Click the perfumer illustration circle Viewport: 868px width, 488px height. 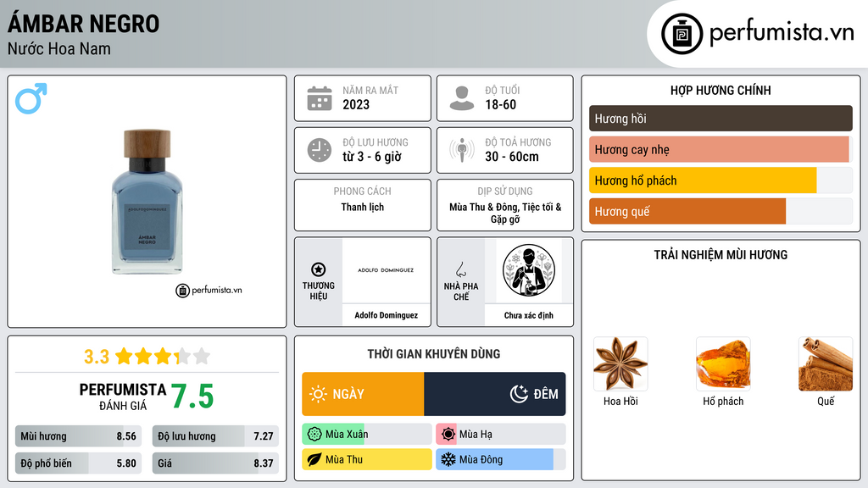529,270
